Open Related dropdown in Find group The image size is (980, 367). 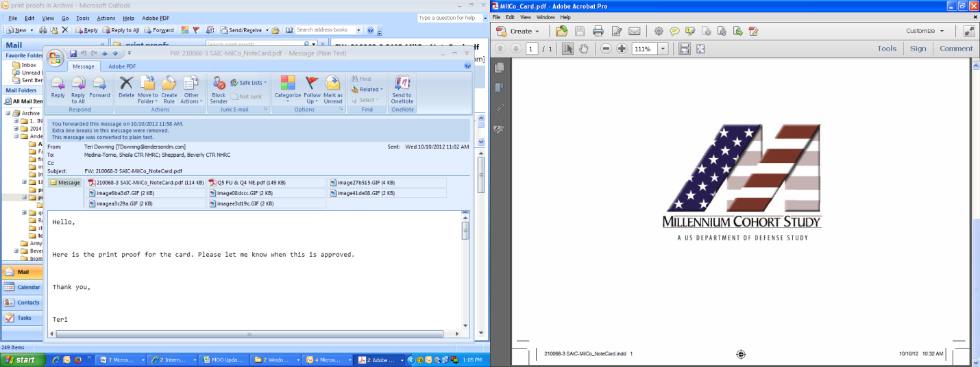tap(367, 89)
